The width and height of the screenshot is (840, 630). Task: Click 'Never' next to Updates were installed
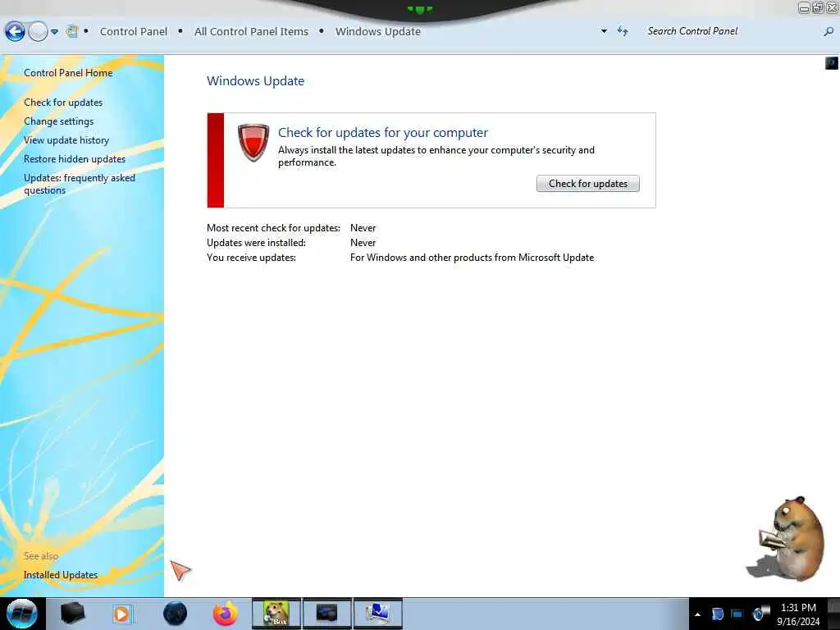pyautogui.click(x=363, y=243)
